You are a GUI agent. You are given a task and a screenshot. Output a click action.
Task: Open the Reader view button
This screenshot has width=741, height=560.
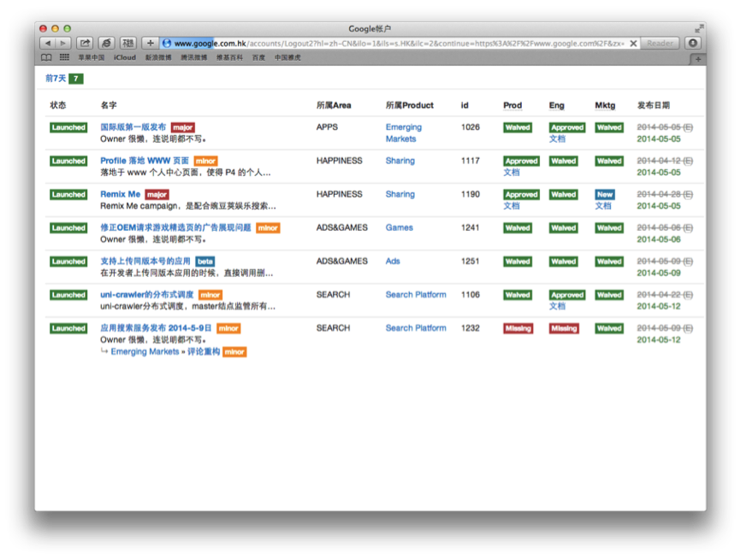pyautogui.click(x=660, y=43)
